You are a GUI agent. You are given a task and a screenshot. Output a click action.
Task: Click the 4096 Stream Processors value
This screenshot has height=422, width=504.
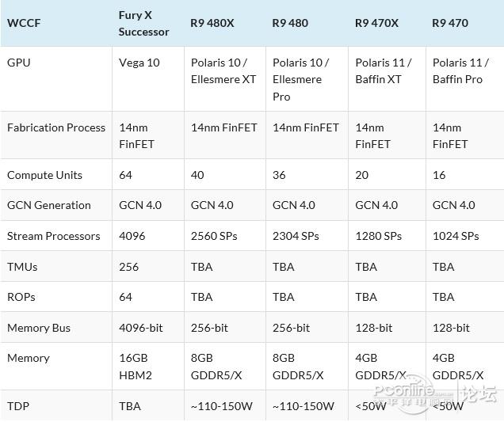click(x=132, y=236)
